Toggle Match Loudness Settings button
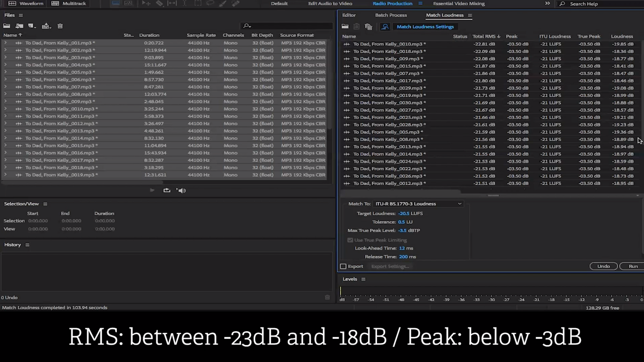This screenshot has width=644, height=362. click(x=425, y=27)
